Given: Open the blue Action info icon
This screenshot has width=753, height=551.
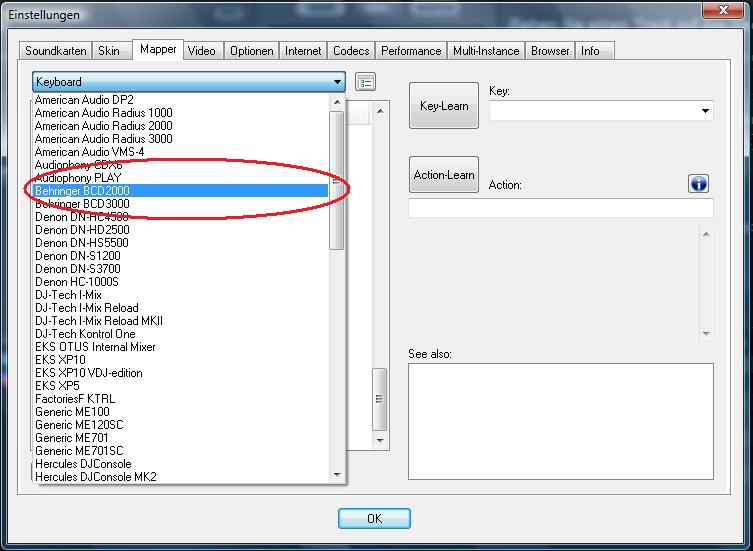Looking at the screenshot, I should 698,184.
